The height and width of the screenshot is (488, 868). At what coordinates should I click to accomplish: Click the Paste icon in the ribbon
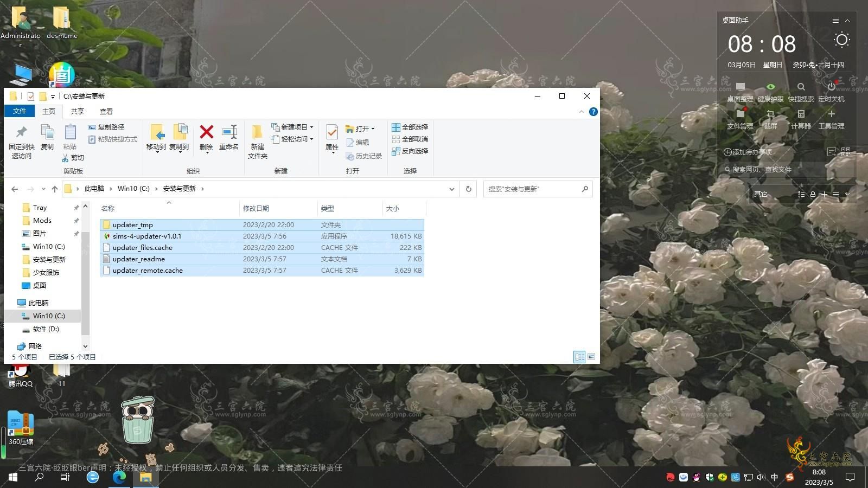(x=70, y=132)
